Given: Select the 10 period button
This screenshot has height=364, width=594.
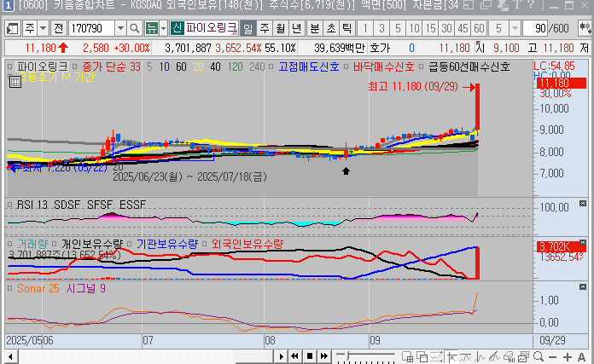Looking at the screenshot, I should [415, 28].
